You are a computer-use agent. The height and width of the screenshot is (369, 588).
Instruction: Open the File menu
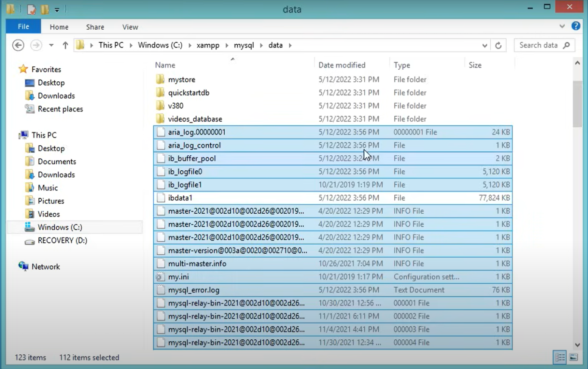(x=23, y=27)
